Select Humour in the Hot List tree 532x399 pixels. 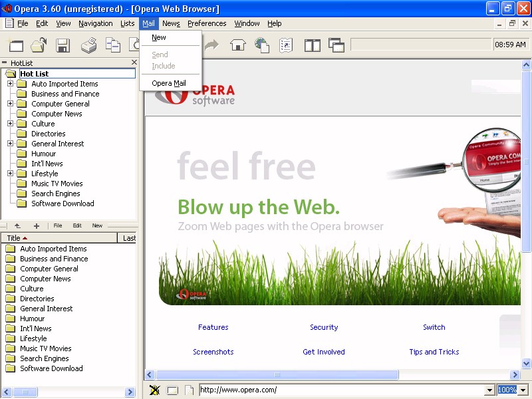coord(44,154)
